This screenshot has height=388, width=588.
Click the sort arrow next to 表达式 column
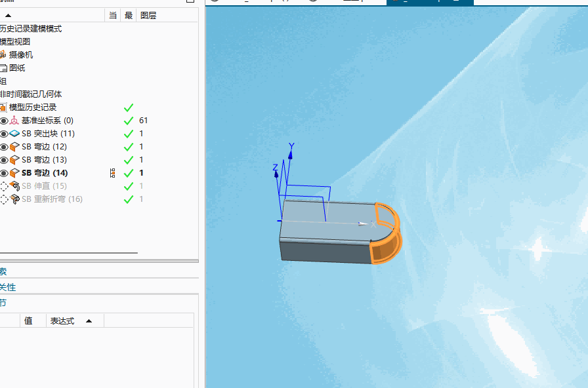[89, 321]
